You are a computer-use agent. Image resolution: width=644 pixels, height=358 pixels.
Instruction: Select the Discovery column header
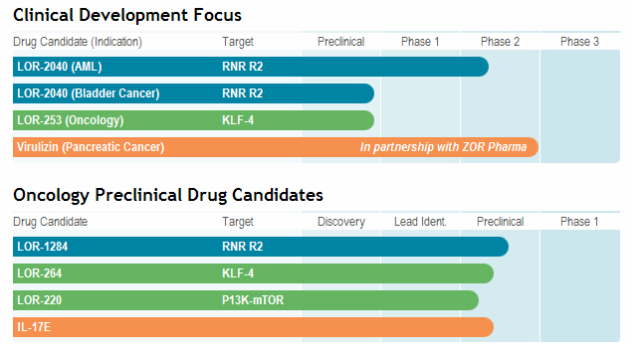tap(340, 222)
